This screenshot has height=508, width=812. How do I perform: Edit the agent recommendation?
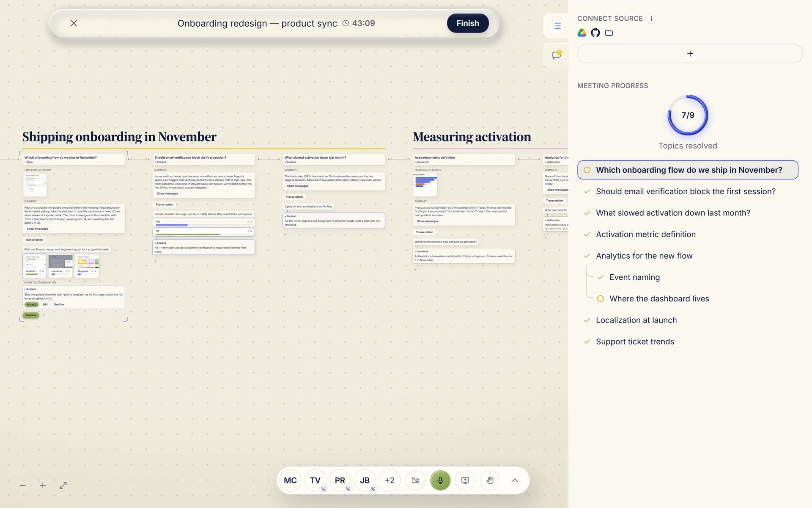tap(45, 305)
